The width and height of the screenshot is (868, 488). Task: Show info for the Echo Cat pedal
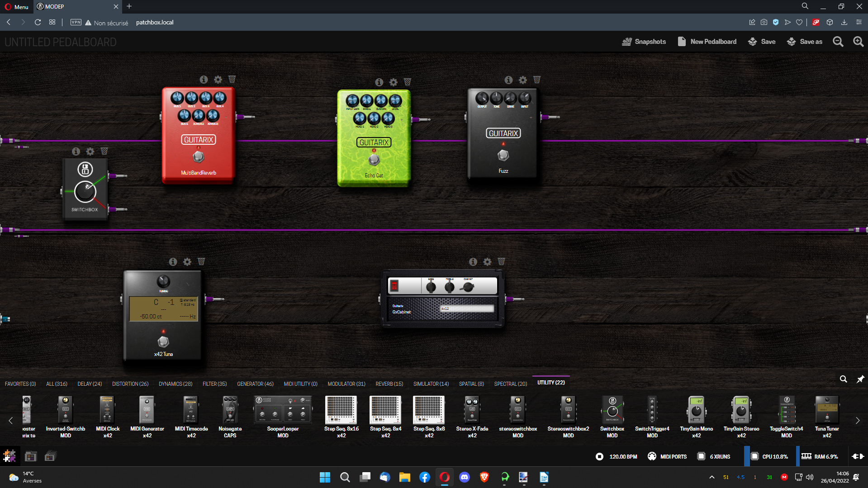379,82
